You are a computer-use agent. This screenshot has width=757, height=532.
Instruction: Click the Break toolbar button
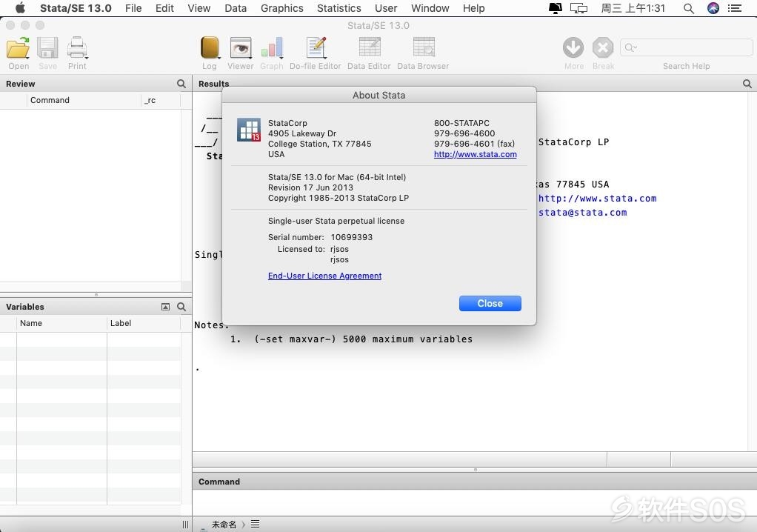(603, 48)
